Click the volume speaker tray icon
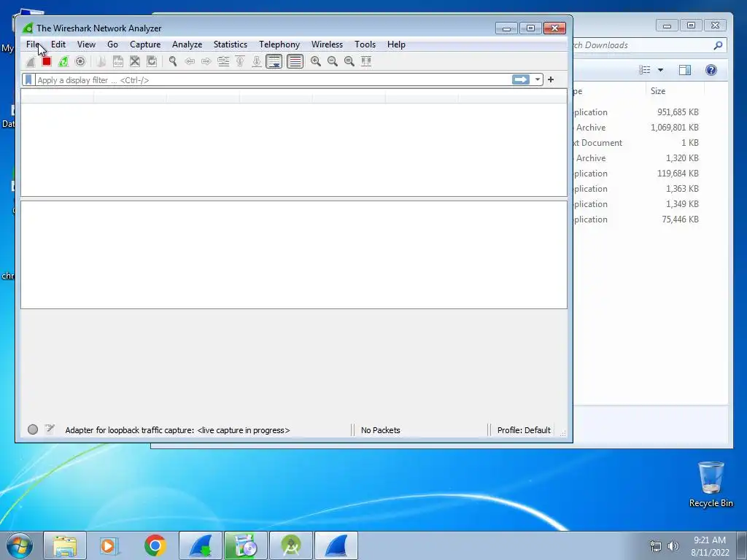Viewport: 747px width, 560px height. (673, 546)
